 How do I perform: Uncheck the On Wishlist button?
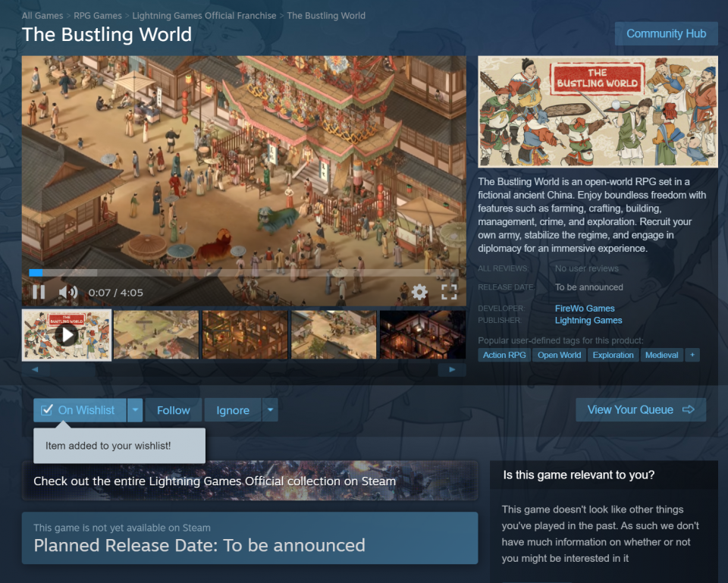point(79,410)
